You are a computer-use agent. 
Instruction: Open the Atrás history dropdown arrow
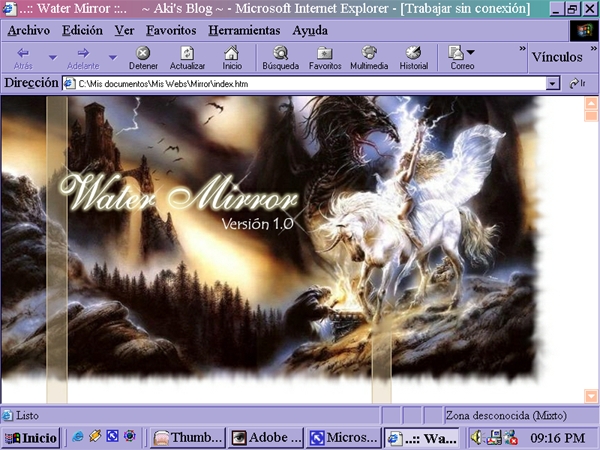click(x=53, y=58)
